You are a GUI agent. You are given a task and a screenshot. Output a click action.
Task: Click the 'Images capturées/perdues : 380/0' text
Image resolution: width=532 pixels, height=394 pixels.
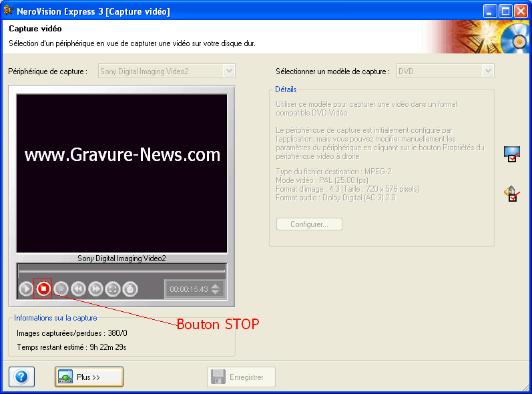point(72,333)
